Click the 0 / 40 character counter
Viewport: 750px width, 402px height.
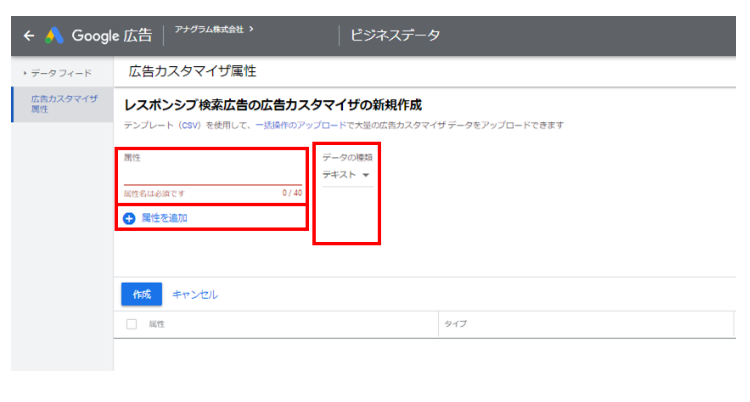pyautogui.click(x=290, y=193)
